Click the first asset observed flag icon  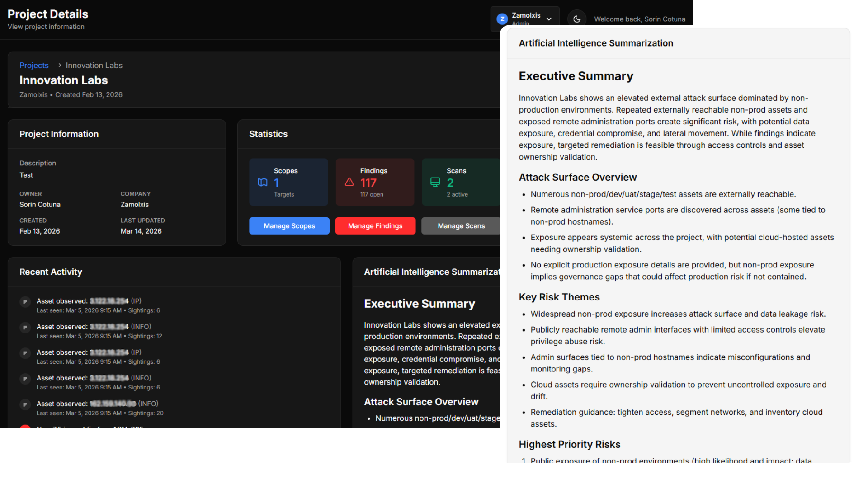click(25, 301)
